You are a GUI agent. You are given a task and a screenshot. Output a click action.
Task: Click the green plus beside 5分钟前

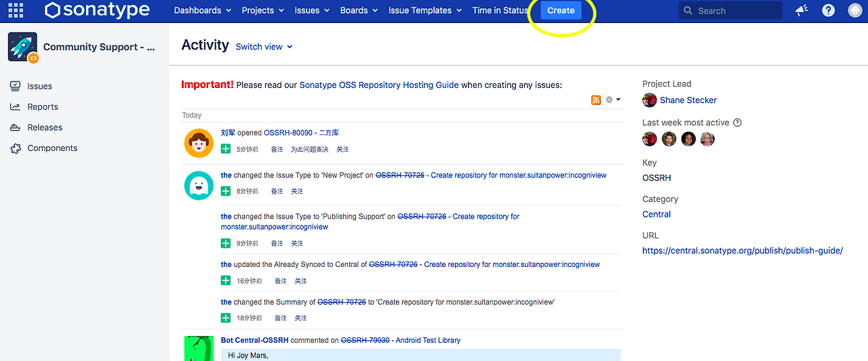[226, 149]
